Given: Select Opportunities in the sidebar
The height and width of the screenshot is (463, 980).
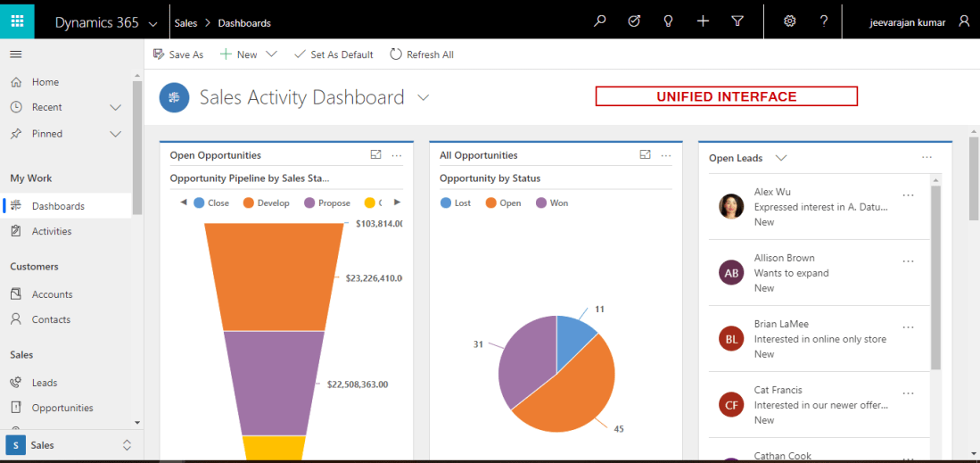Looking at the screenshot, I should coord(62,408).
